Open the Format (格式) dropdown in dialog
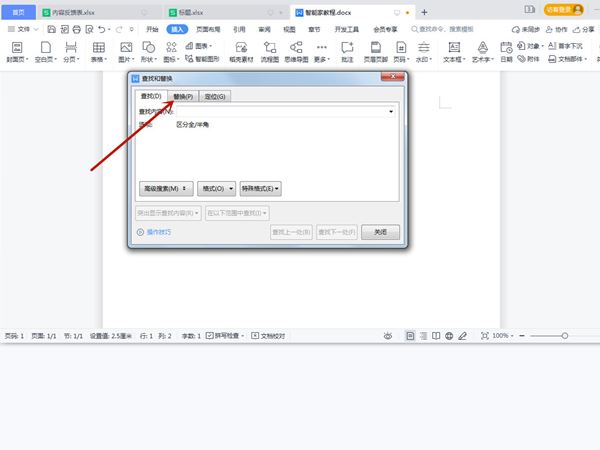The image size is (600, 450). coord(217,189)
